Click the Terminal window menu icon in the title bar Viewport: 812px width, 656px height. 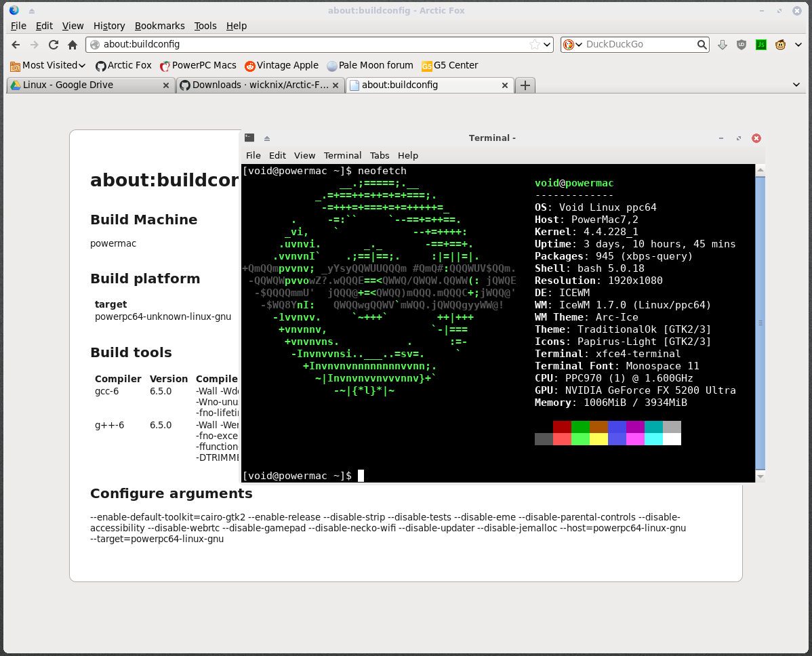[x=249, y=138]
